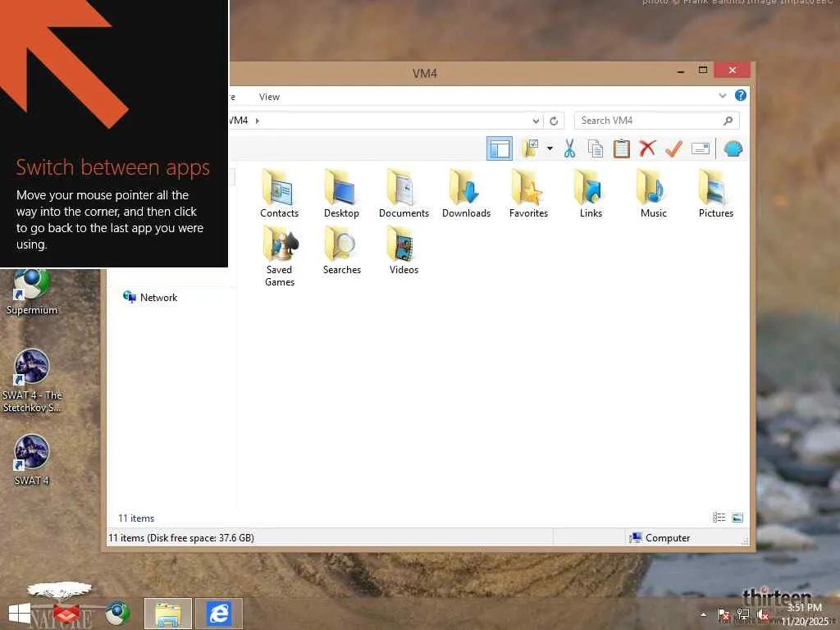The height and width of the screenshot is (630, 840).
Task: Click the Rename icon in toolbar
Action: coord(701,148)
